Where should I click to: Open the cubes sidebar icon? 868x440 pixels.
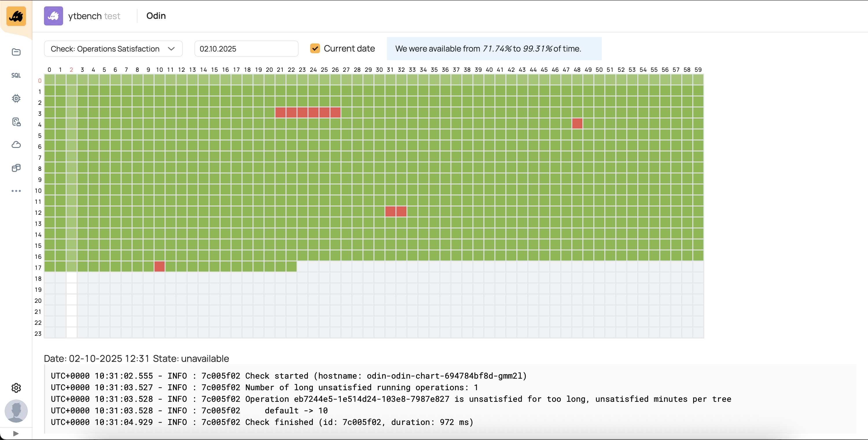(16, 168)
